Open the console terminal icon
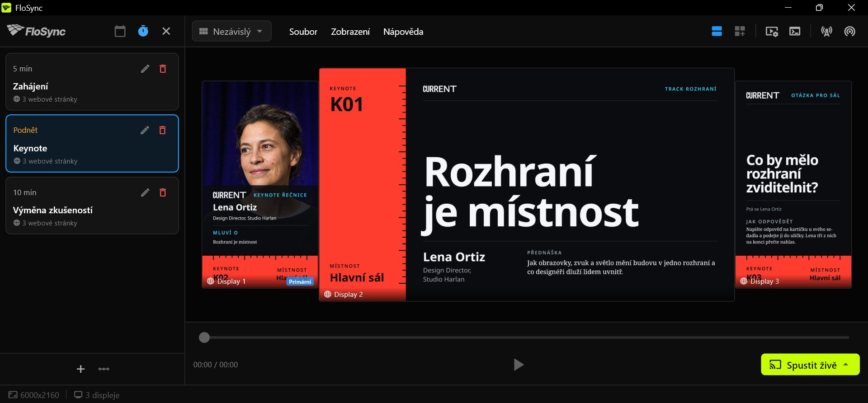The width and height of the screenshot is (868, 403). (795, 31)
